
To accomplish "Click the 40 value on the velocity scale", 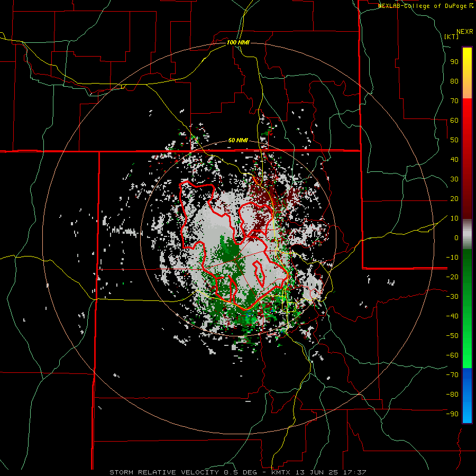I will pos(454,159).
